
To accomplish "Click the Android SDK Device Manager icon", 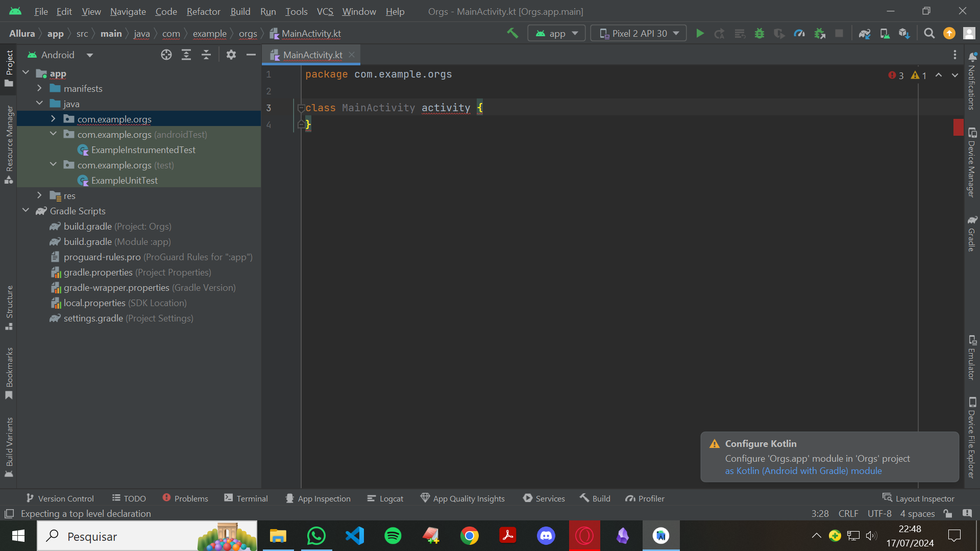I will point(885,33).
